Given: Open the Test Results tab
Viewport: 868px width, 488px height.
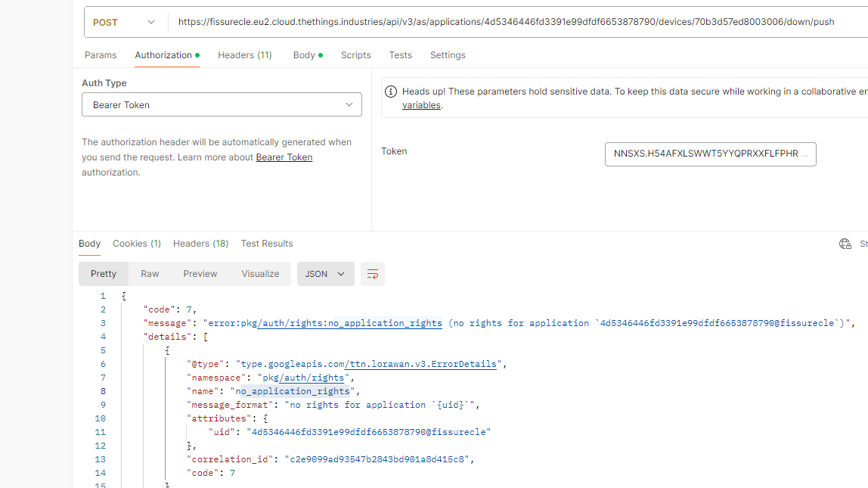Looking at the screenshot, I should (x=267, y=244).
